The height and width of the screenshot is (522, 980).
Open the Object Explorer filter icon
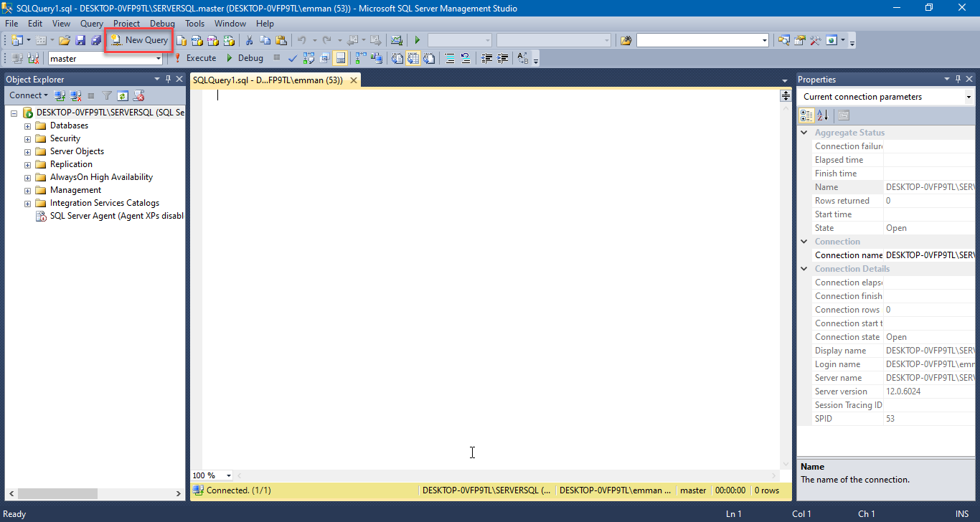107,95
